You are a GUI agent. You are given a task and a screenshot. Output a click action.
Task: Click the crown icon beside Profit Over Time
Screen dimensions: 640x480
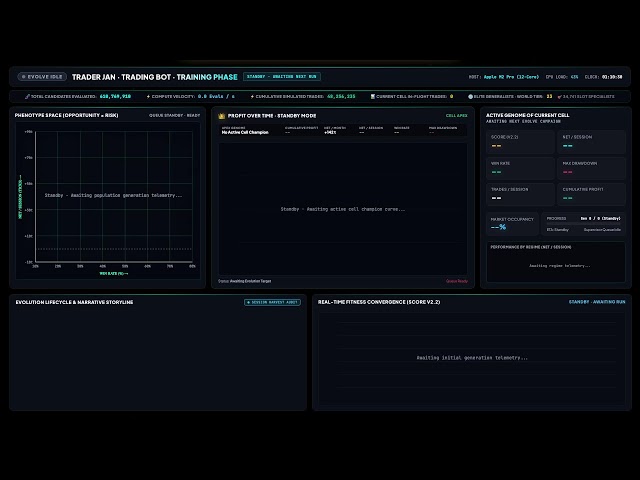point(222,116)
